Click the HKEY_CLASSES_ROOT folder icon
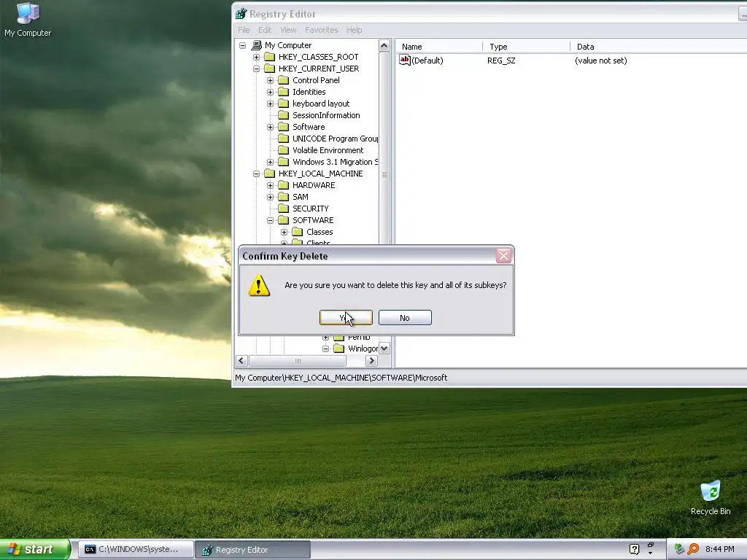Screen dimensions: 747x560 tap(270, 57)
